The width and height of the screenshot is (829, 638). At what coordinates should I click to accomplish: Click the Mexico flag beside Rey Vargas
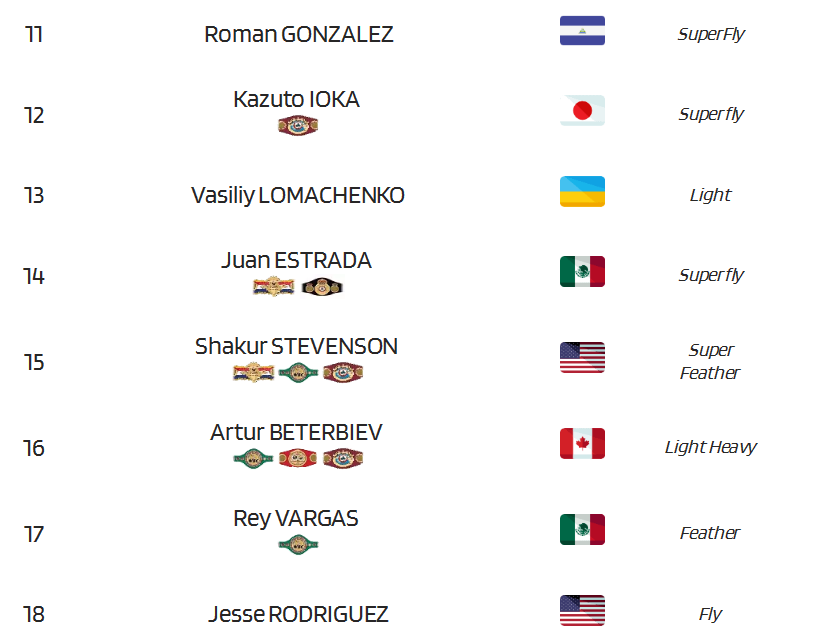click(582, 529)
